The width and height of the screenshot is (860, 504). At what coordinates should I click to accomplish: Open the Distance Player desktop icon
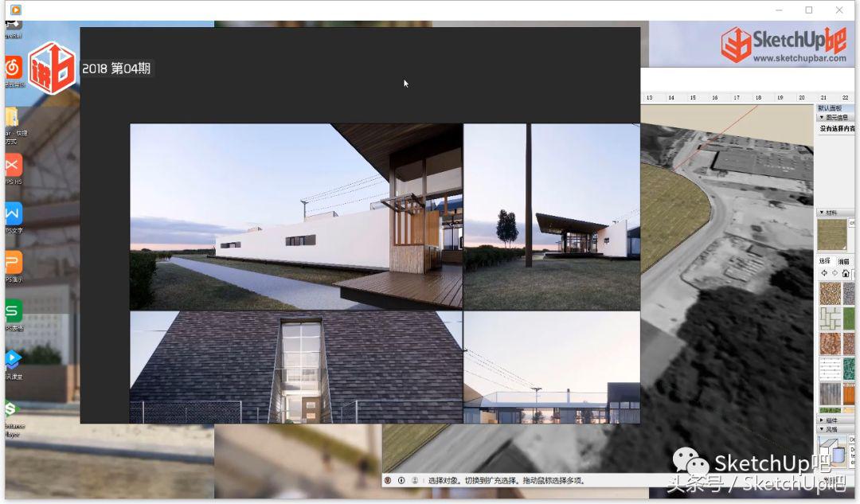tap(12, 408)
